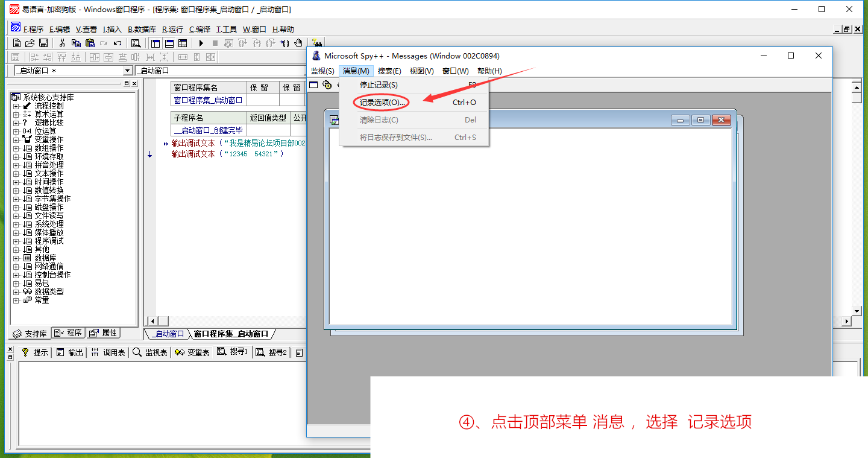The height and width of the screenshot is (458, 868).
Task: Click the scissors Cut icon
Action: point(62,43)
